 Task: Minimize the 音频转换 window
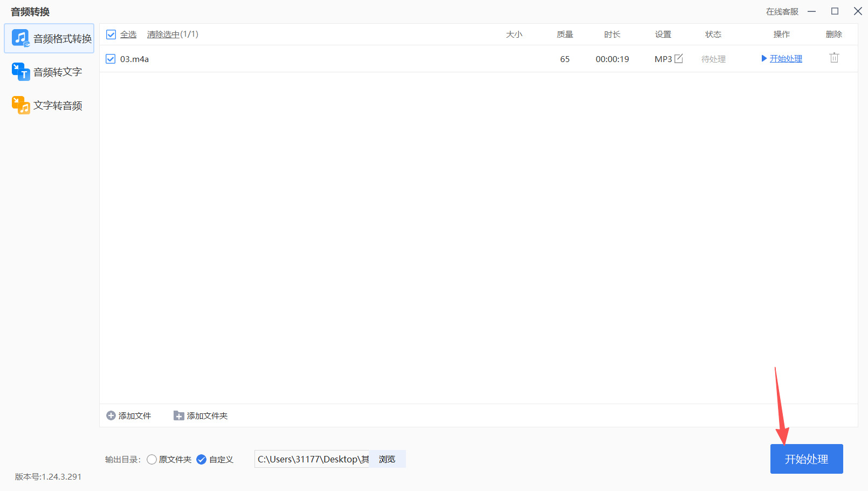pos(812,11)
